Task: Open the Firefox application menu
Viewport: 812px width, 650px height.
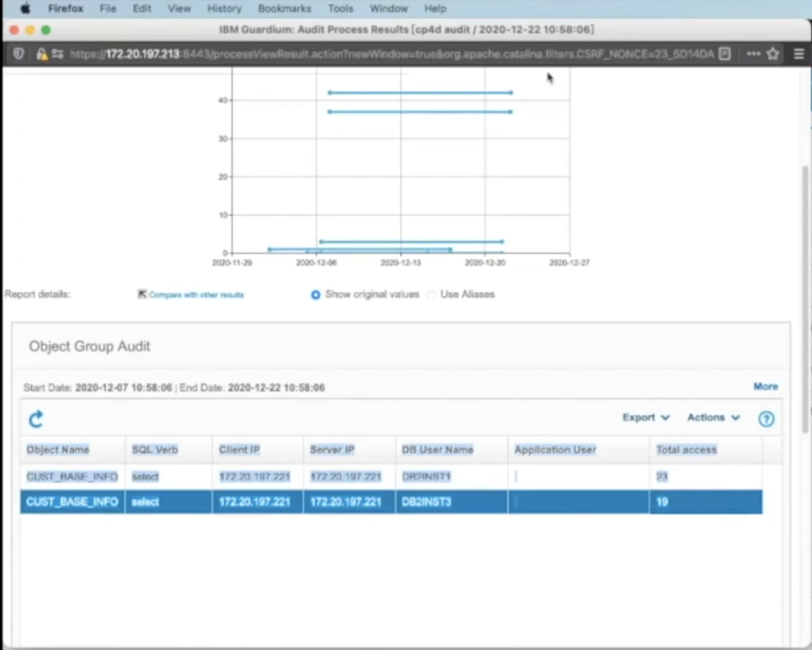Action: click(65, 8)
